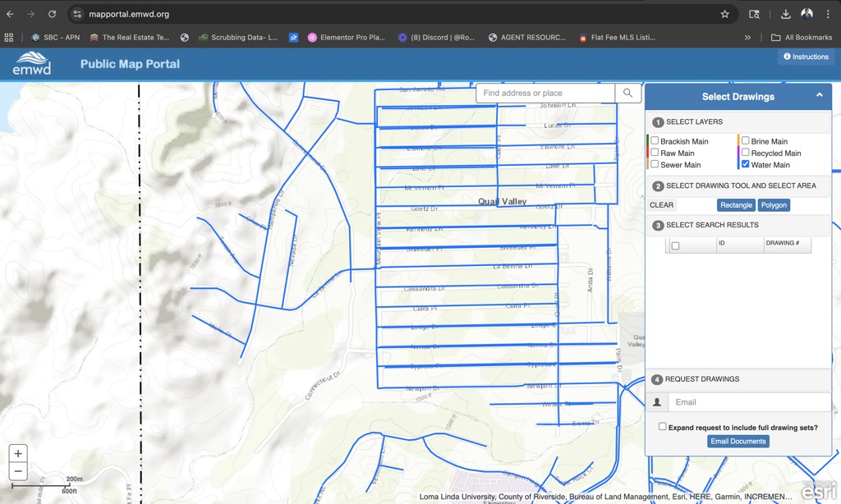Open the All Bookmarks folder
Screen dimensions: 841x504
pyautogui.click(x=802, y=37)
